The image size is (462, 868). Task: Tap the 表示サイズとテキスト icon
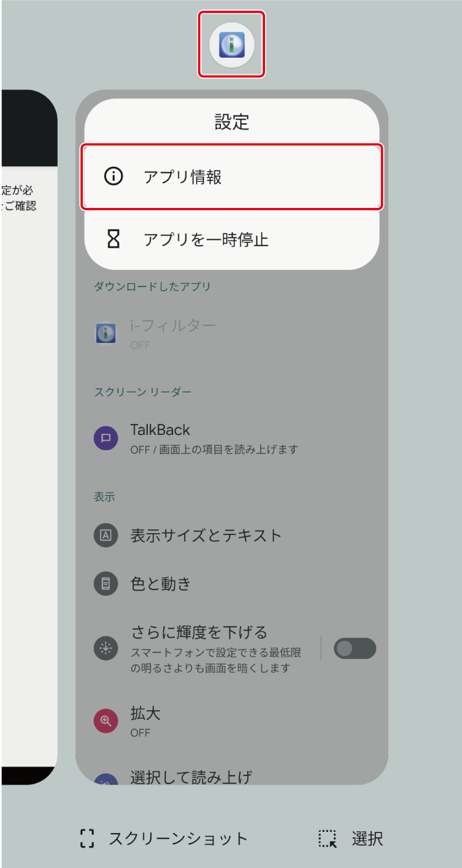[106, 535]
